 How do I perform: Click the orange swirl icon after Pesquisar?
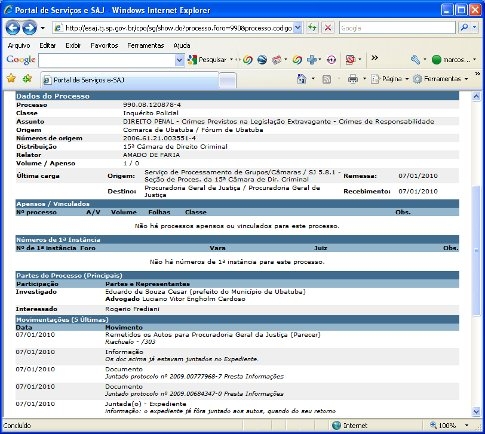[x=248, y=60]
